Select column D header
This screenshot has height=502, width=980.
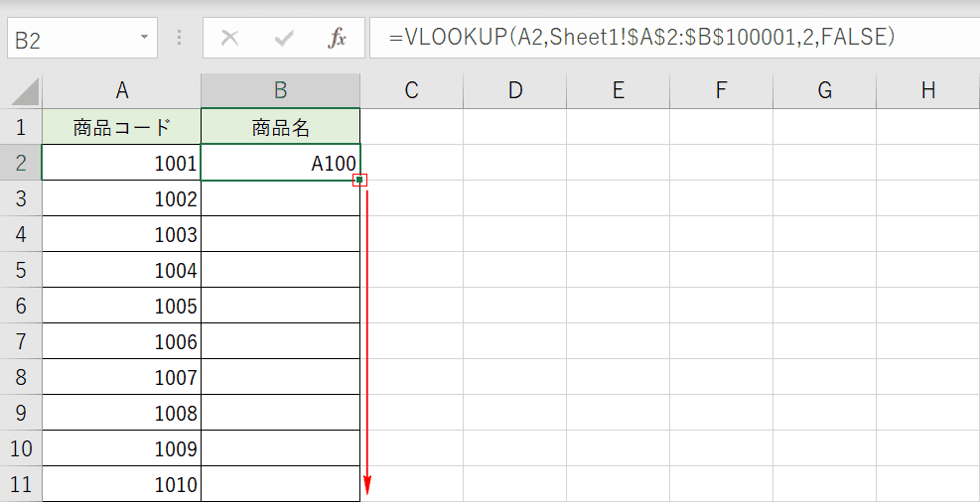tap(514, 91)
